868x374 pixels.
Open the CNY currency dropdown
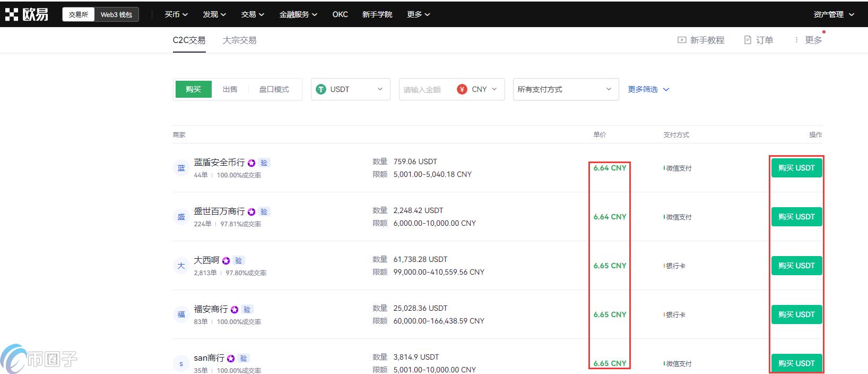click(x=478, y=89)
